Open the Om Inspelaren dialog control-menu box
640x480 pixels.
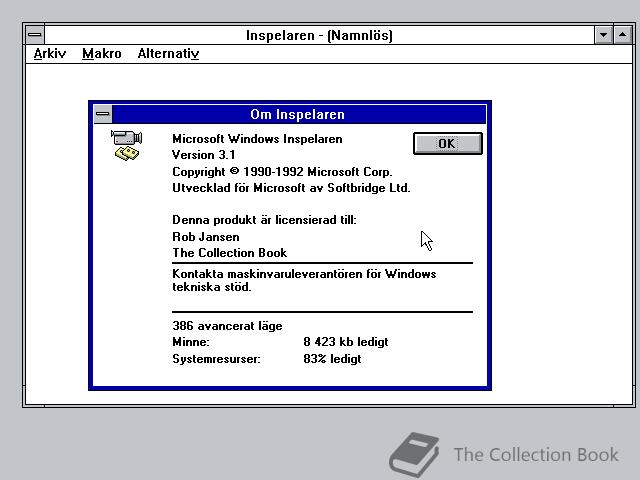pos(103,114)
